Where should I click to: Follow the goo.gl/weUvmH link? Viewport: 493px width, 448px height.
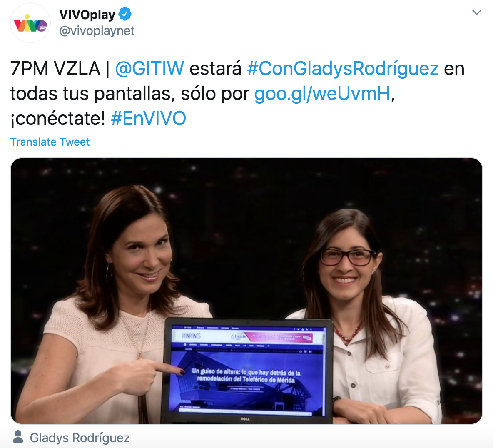pyautogui.click(x=322, y=94)
